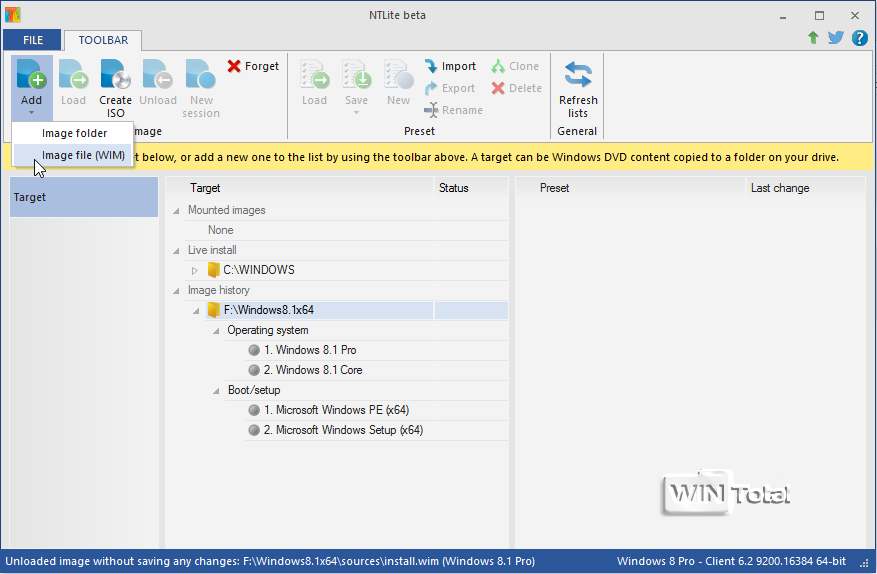877x574 pixels.
Task: Expand the C:\WINDOWS node
Action: point(195,271)
